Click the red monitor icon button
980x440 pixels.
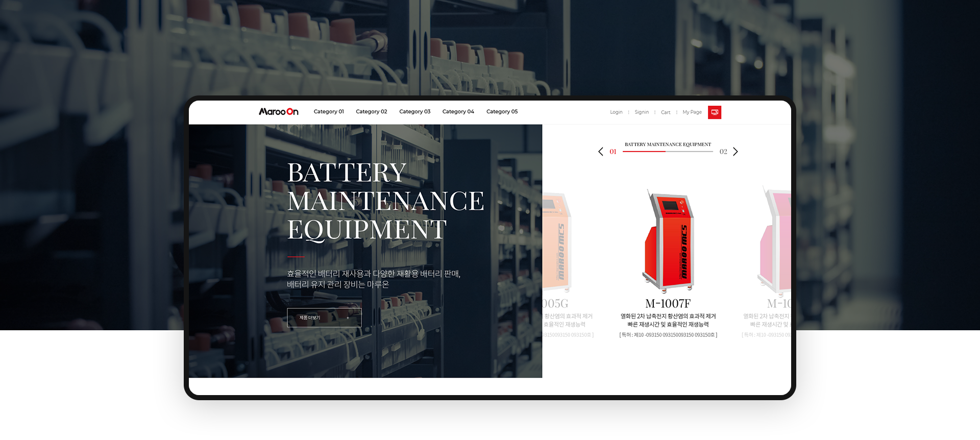[715, 112]
